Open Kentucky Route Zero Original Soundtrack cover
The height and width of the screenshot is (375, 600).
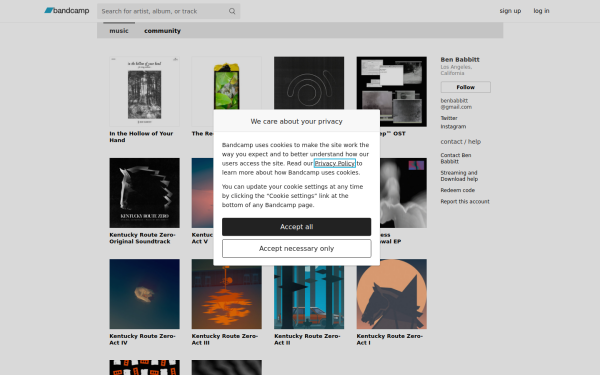click(144, 193)
